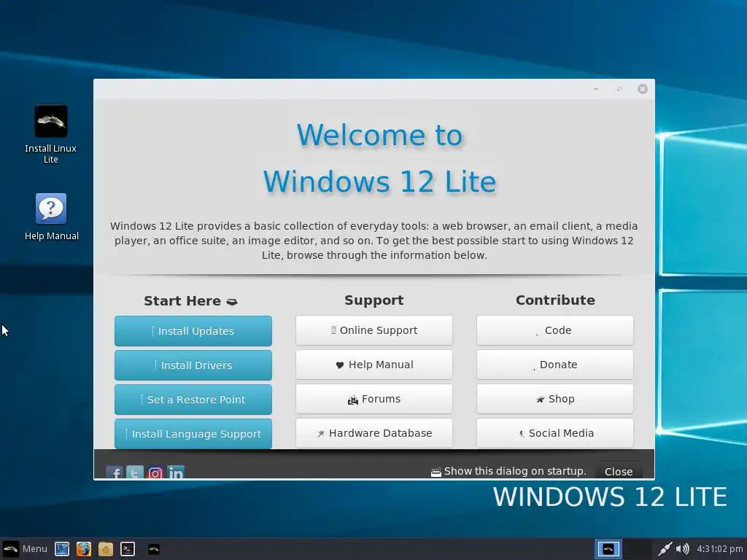Viewport: 747px width, 560px height.
Task: Click the feather launcher icon next to the terminal
Action: click(x=154, y=549)
